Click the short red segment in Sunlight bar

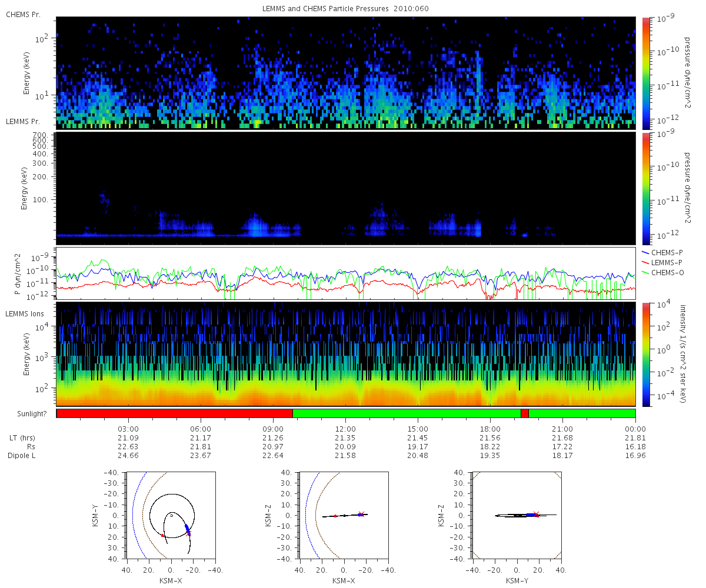coord(525,413)
